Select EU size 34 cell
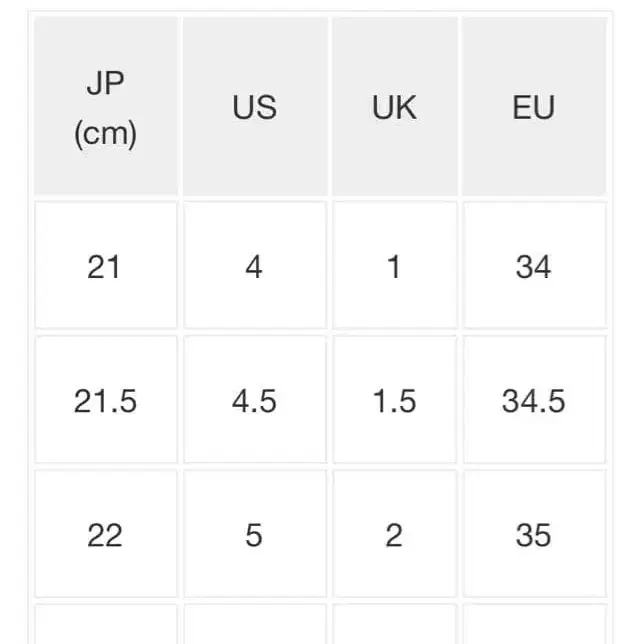This screenshot has height=644, width=644. [533, 266]
